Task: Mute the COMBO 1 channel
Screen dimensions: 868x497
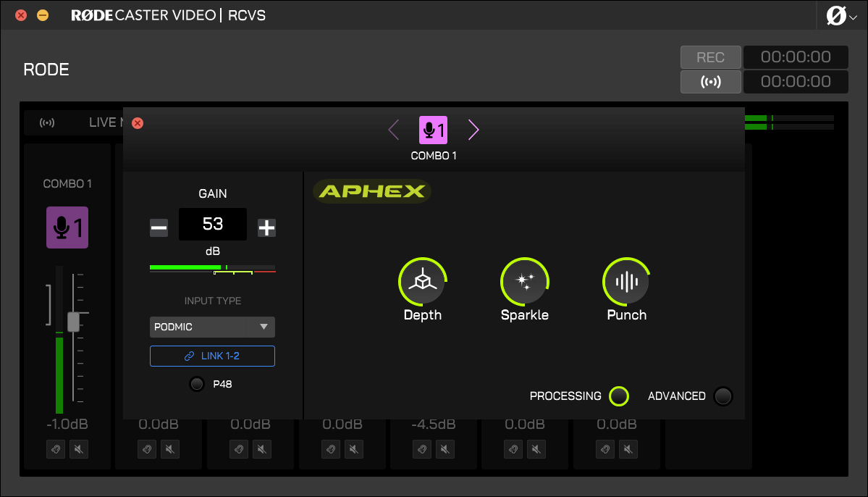Action: [78, 449]
